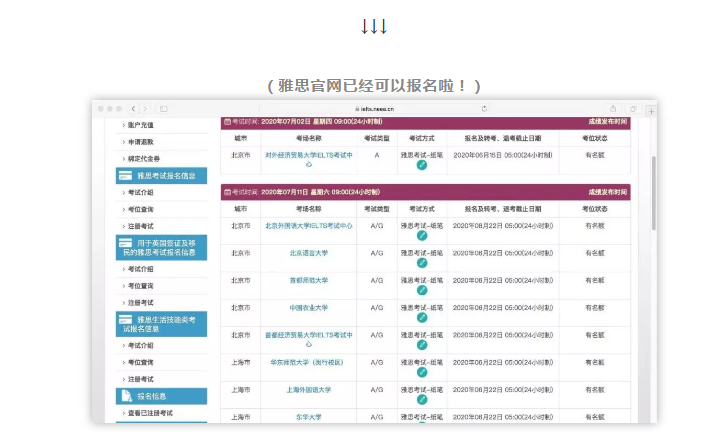Click pencil icon for 中国农业大学 row
This screenshot has width=704, height=440.
pos(422,318)
